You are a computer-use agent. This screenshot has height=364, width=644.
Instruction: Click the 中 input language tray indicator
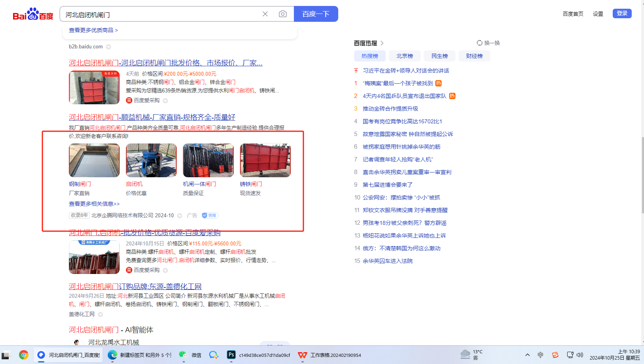pos(541,355)
